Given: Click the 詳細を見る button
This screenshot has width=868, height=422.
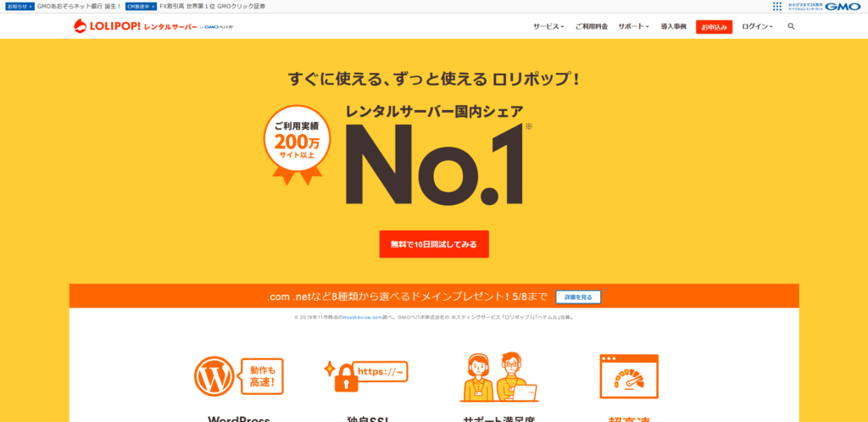Looking at the screenshot, I should click(578, 297).
